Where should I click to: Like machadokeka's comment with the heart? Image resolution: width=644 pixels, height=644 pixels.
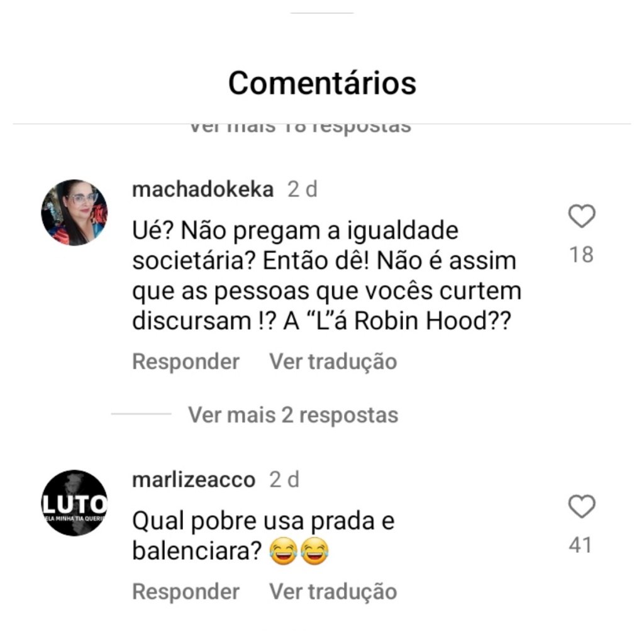[582, 216]
